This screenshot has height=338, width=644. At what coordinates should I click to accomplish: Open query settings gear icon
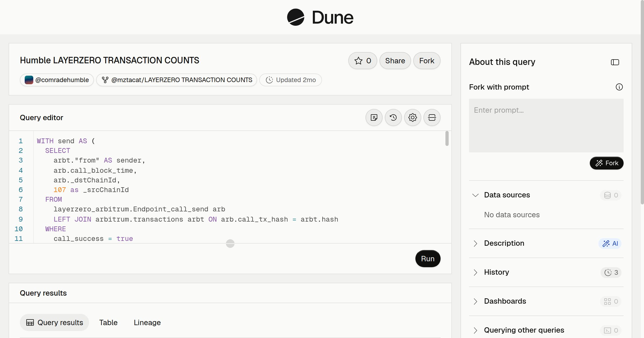(413, 117)
